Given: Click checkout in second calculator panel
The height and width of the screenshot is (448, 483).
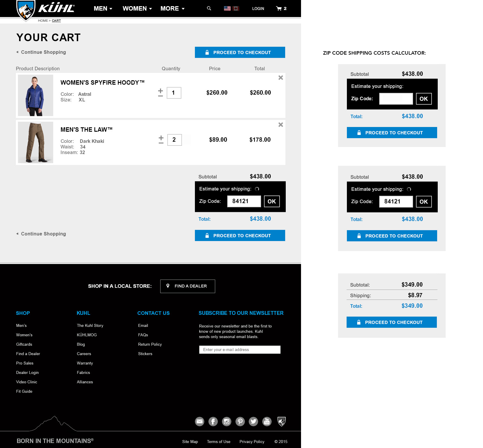Looking at the screenshot, I should click(392, 236).
